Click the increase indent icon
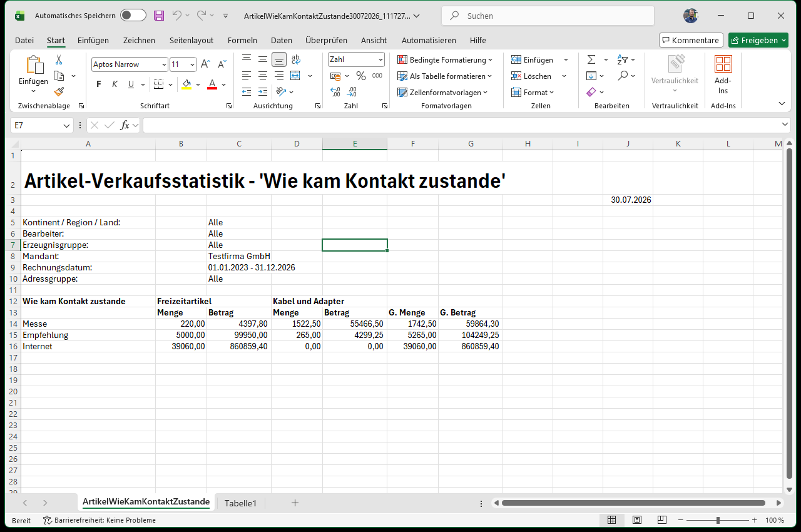Image resolution: width=801 pixels, height=532 pixels. (263, 92)
